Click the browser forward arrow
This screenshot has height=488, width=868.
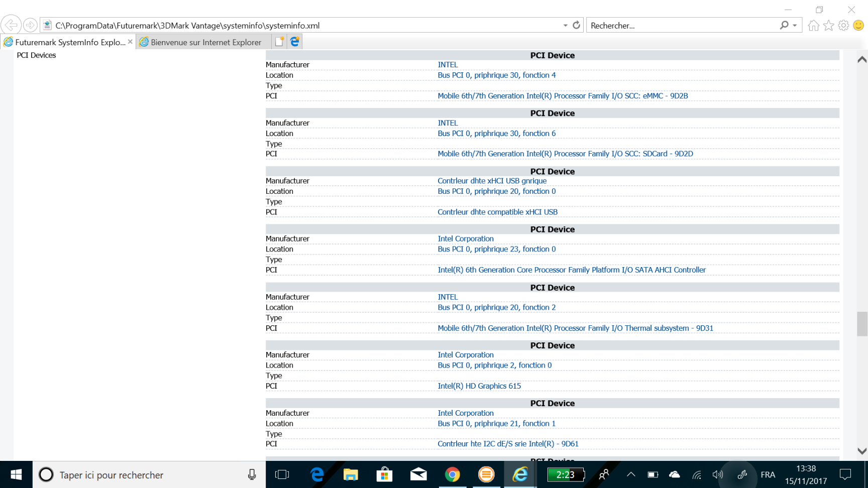coord(30,25)
